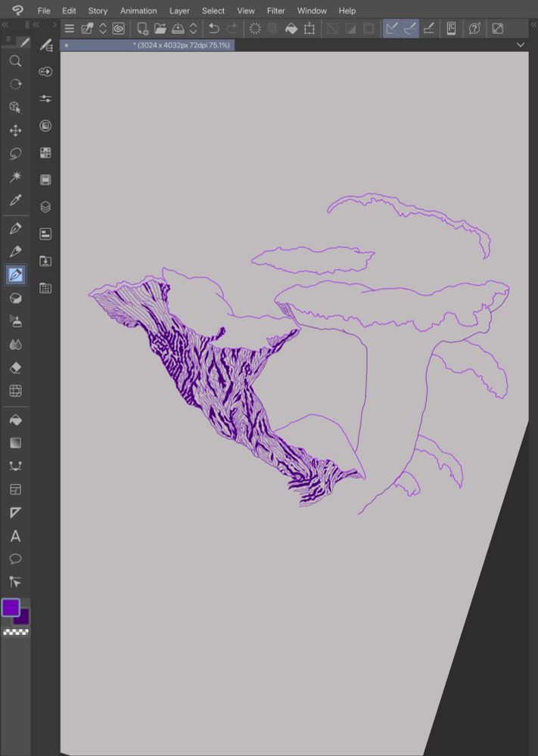Select the Lasso selection tool

click(15, 153)
